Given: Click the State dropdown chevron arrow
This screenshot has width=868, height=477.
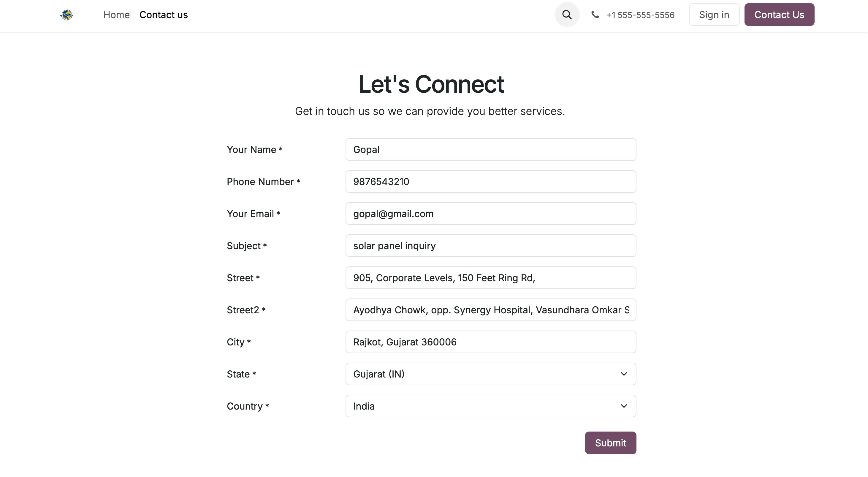Looking at the screenshot, I should tap(624, 374).
